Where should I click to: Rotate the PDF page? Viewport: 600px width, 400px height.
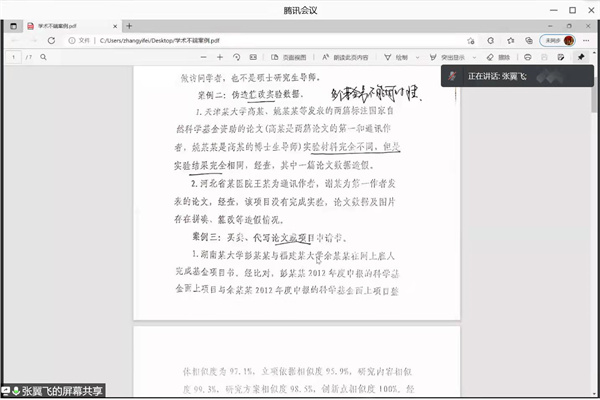236,57
